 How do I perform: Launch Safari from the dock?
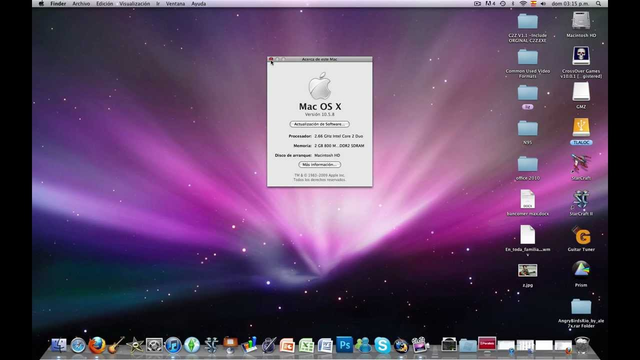coord(78,345)
